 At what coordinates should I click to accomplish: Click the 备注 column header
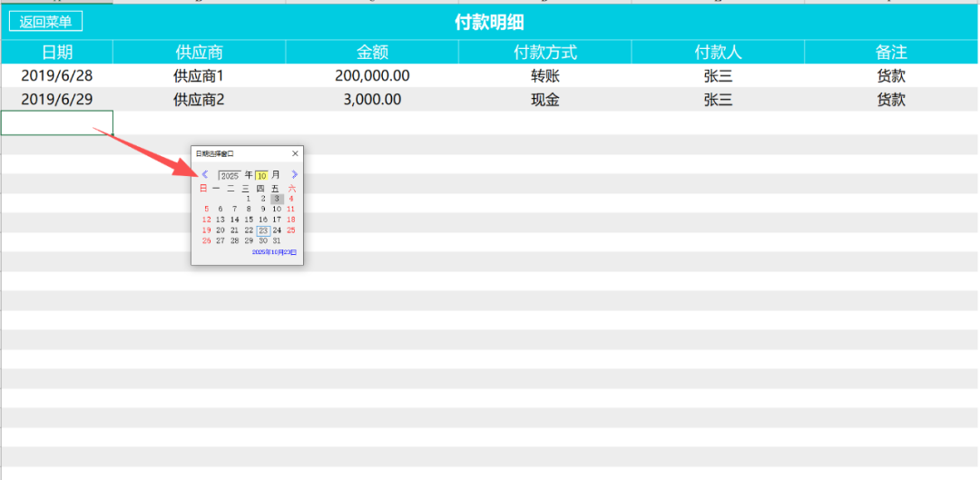[891, 53]
